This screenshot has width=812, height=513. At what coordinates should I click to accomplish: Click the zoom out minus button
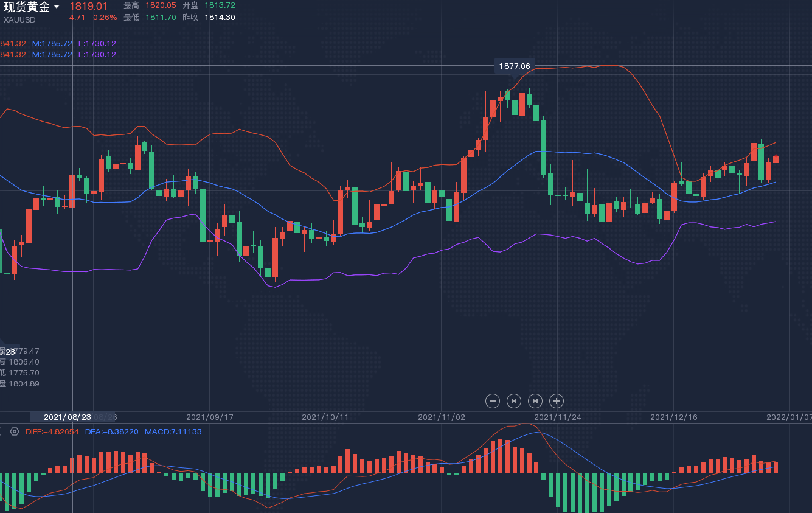493,400
